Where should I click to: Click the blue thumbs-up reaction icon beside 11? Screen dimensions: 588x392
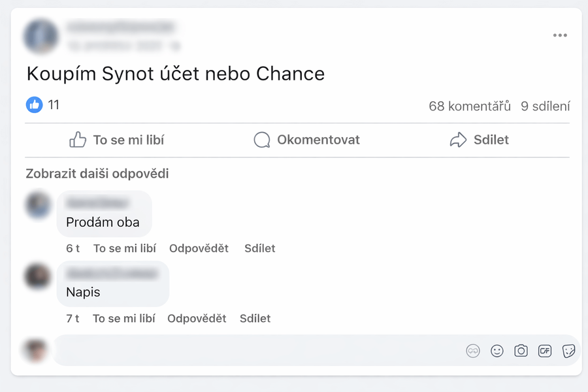click(x=33, y=105)
